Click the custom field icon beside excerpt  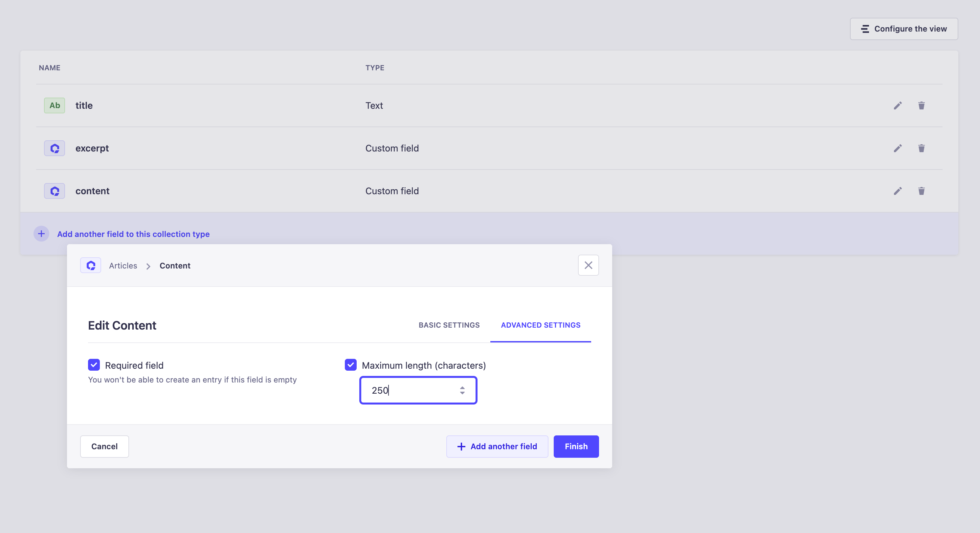coord(54,148)
